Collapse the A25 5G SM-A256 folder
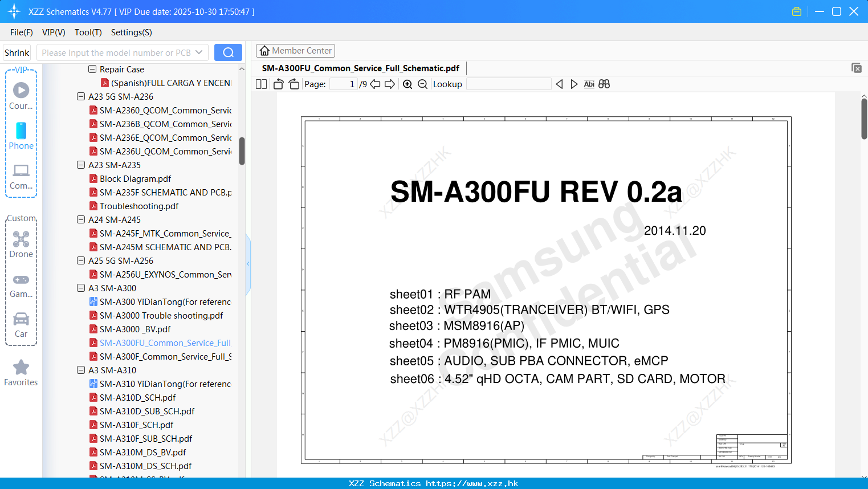 81,260
